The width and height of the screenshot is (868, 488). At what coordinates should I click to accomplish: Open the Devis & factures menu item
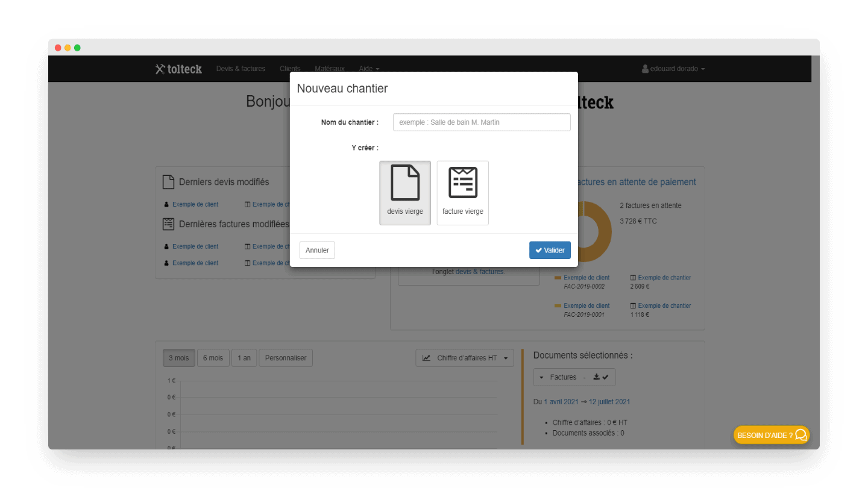point(241,69)
